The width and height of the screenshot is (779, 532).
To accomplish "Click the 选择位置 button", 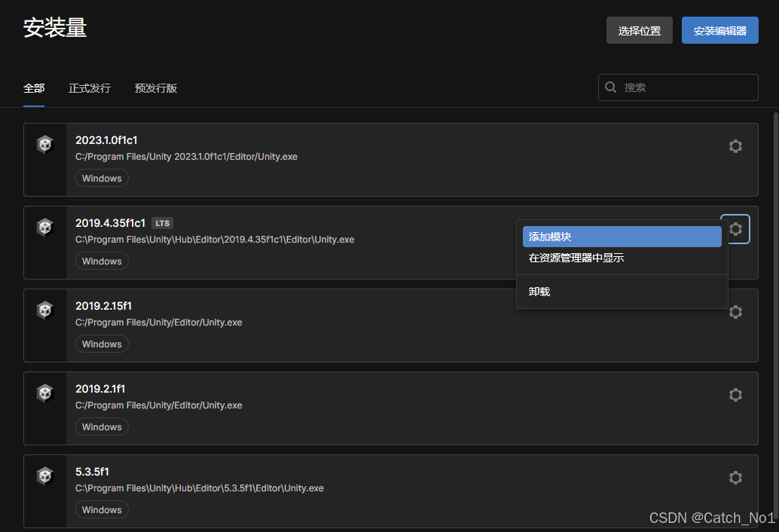I will 639,30.
